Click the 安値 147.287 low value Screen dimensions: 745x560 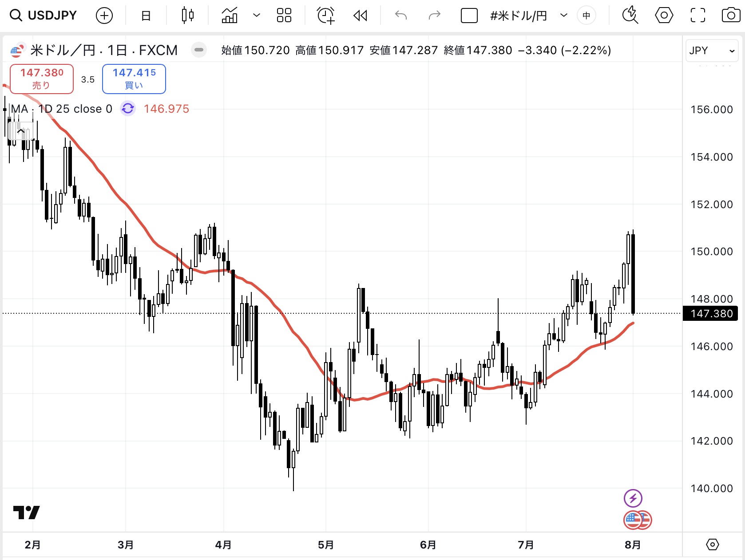click(404, 50)
